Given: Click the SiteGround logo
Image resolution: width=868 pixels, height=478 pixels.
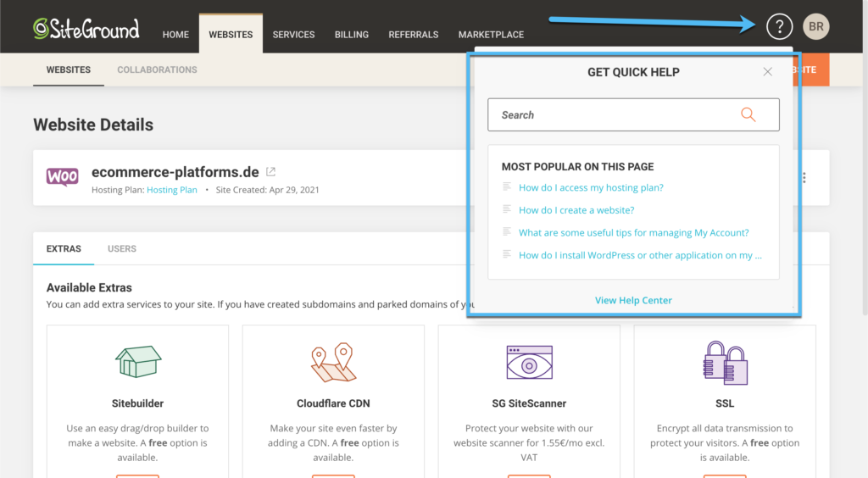Looking at the screenshot, I should (86, 29).
